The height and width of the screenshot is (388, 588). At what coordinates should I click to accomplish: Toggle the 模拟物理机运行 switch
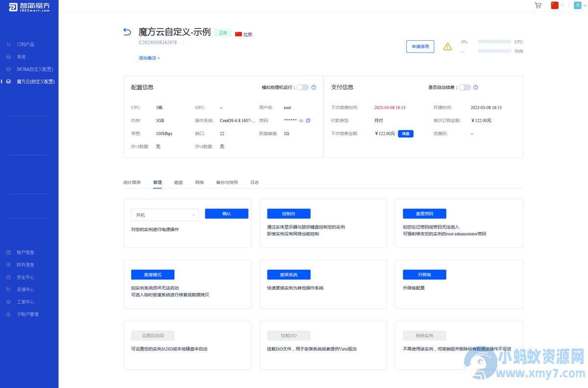[x=303, y=88]
